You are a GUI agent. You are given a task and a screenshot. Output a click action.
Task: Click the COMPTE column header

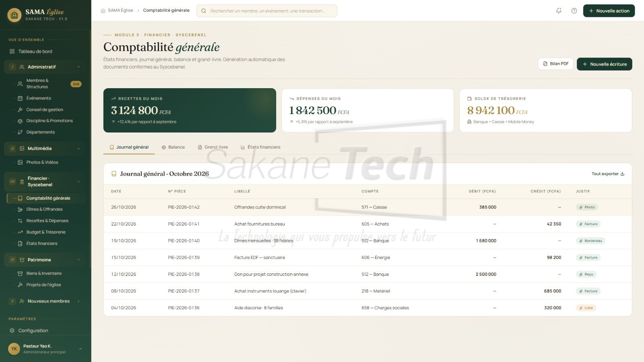click(x=370, y=191)
